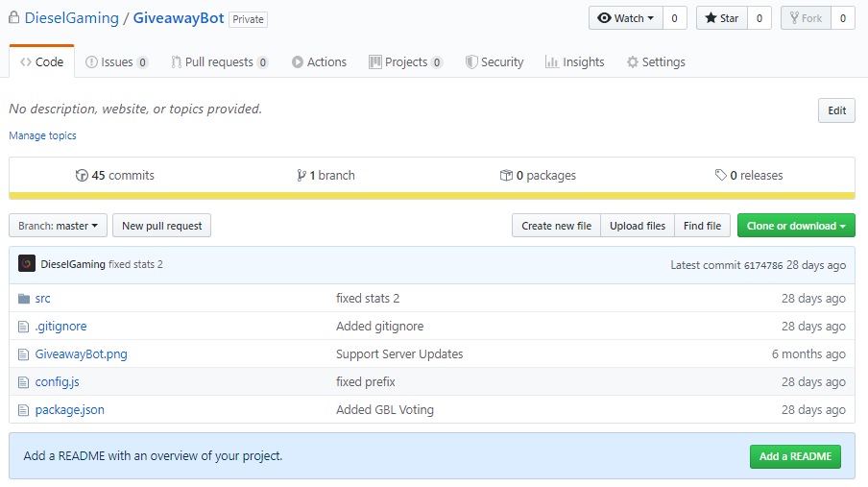Click the Settings gear icon
The height and width of the screenshot is (487, 868).
click(x=632, y=62)
